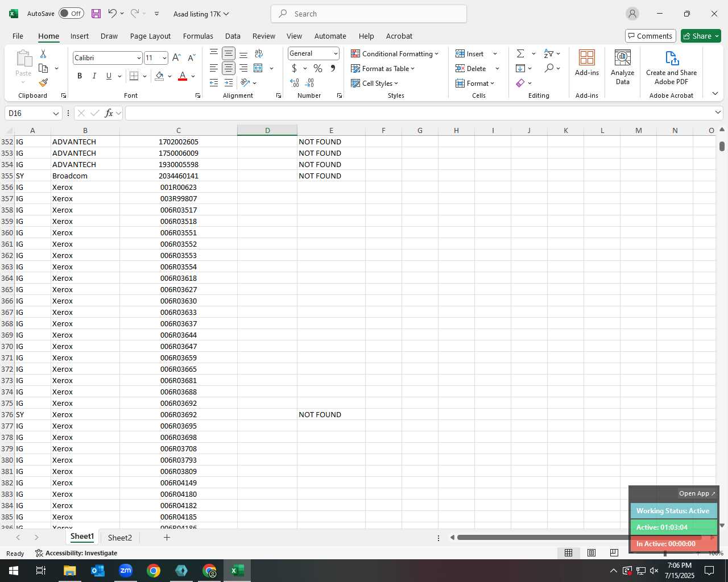The image size is (728, 582).
Task: Open Excel from the taskbar
Action: [237, 571]
